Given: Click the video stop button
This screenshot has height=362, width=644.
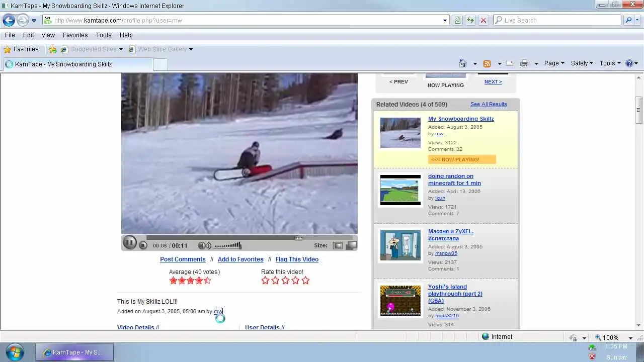Looking at the screenshot, I should tap(143, 245).
